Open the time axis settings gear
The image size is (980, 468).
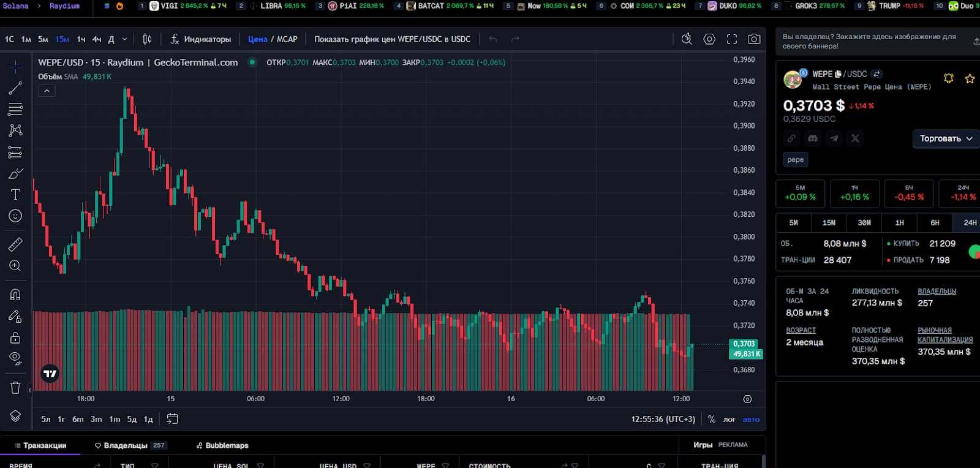[747, 399]
